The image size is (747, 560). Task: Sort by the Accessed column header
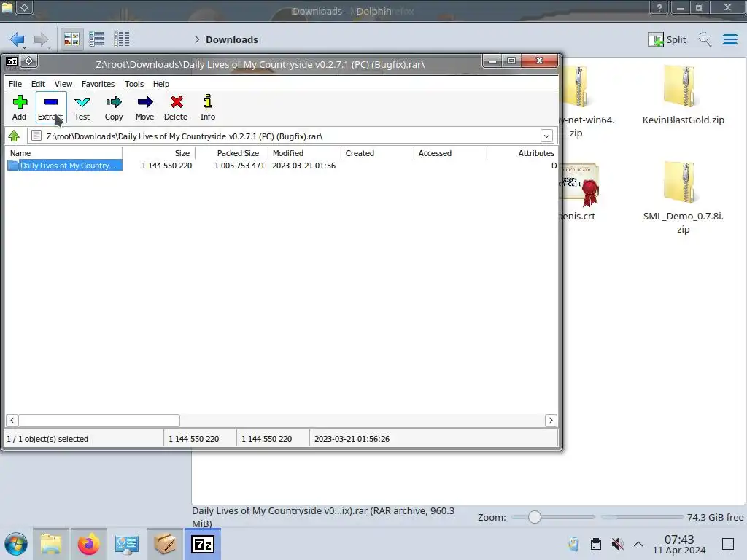click(x=450, y=153)
